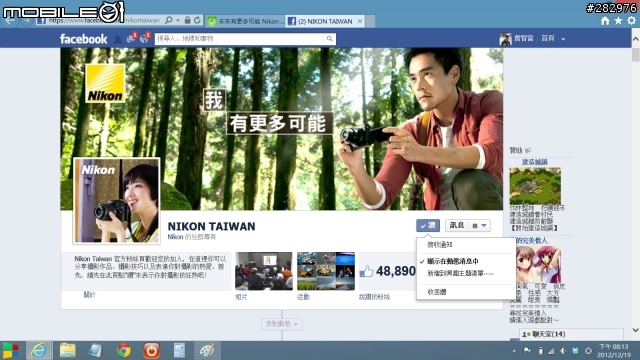Click the browser forward arrow
640x360 pixels.
27,20
